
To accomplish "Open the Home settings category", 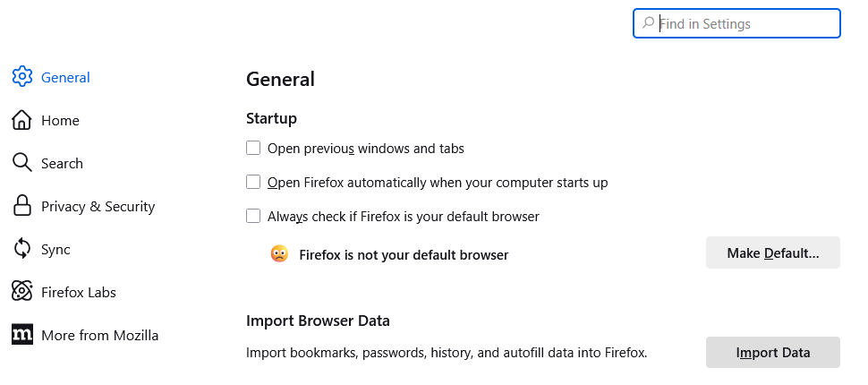I will pyautogui.click(x=60, y=120).
